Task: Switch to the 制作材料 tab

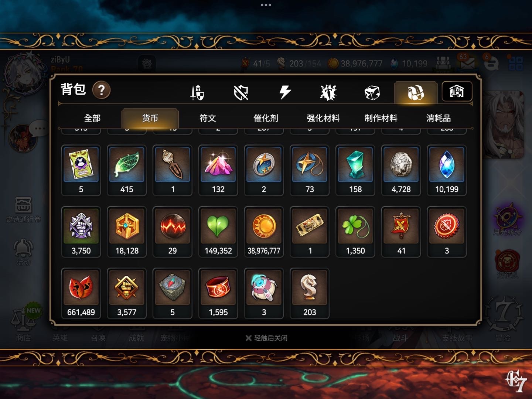Action: [x=381, y=118]
